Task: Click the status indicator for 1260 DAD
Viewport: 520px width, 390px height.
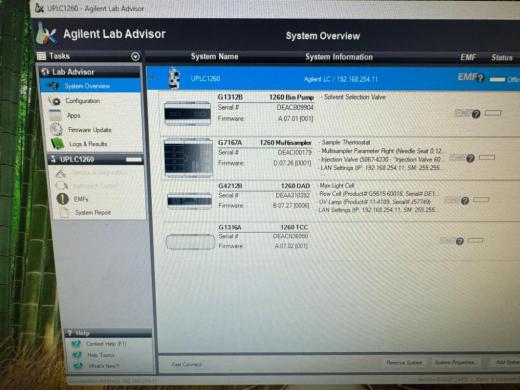Action: coord(481,200)
